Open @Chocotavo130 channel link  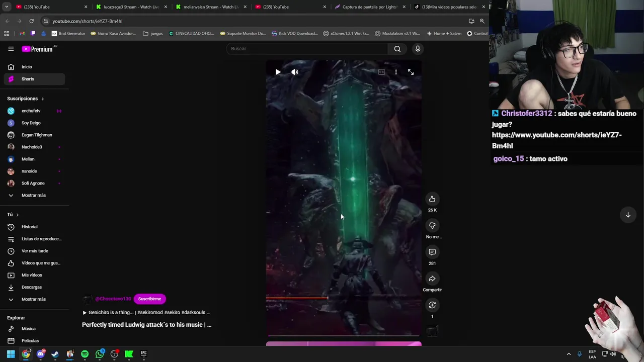[113, 299]
